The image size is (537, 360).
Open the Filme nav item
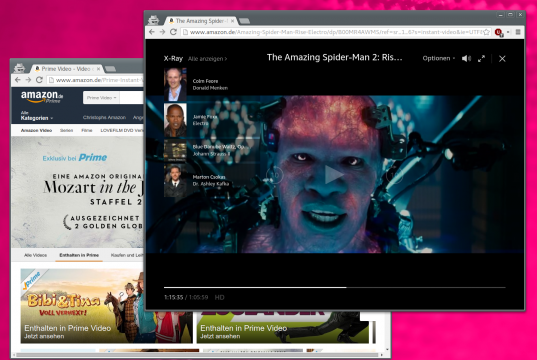[87, 131]
